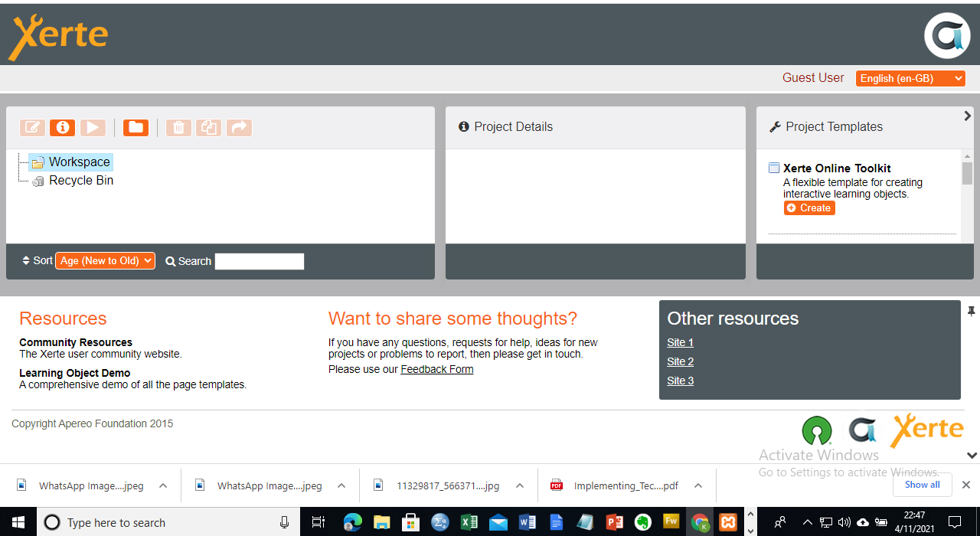Screen dimensions: 980x536
Task: Show hidden system tray icons
Action: (807, 522)
